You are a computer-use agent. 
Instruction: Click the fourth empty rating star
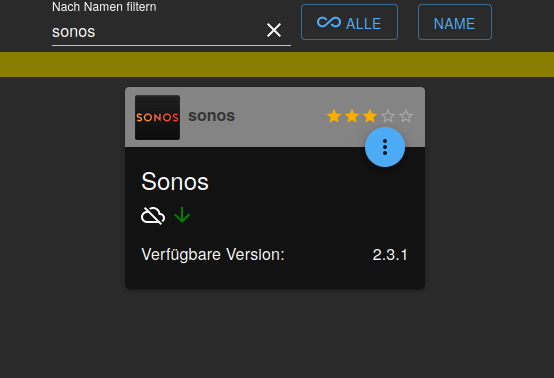[x=388, y=116]
